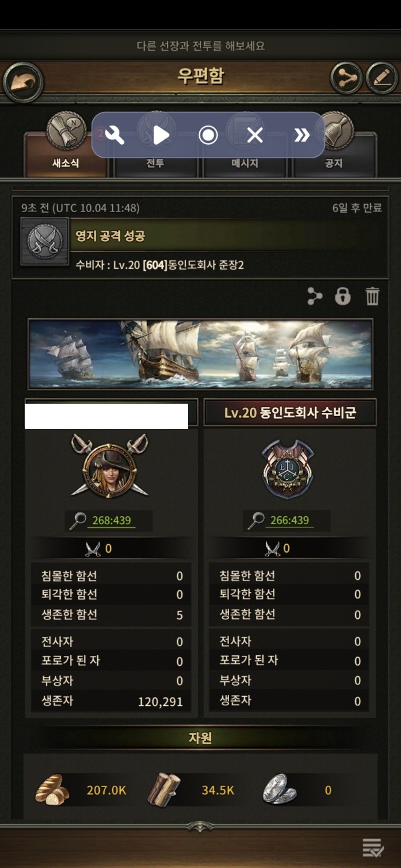Collapse overlay with double chevron arrows
The height and width of the screenshot is (868, 401).
(x=301, y=135)
